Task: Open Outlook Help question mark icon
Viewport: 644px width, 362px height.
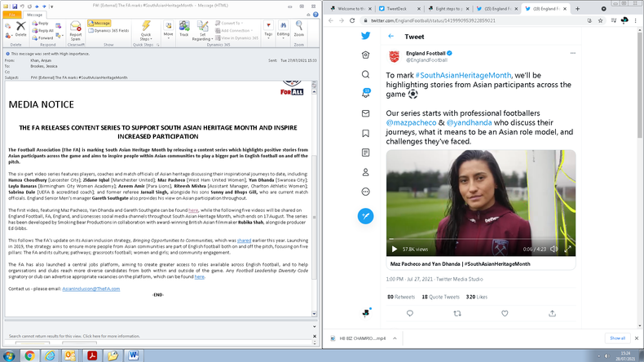Action: click(315, 15)
